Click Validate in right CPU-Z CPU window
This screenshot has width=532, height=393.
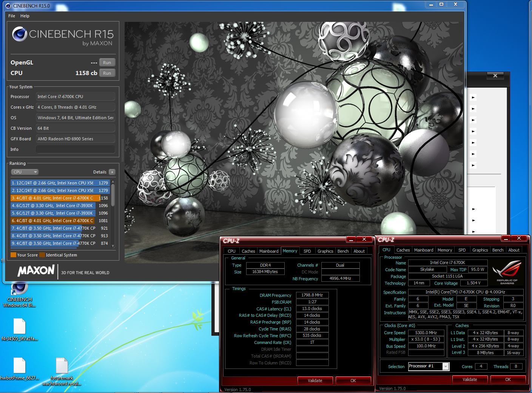point(470,379)
